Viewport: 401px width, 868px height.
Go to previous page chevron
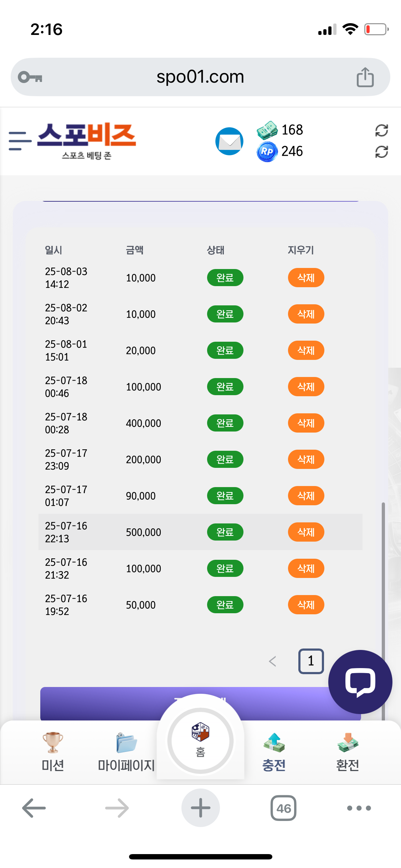273,661
